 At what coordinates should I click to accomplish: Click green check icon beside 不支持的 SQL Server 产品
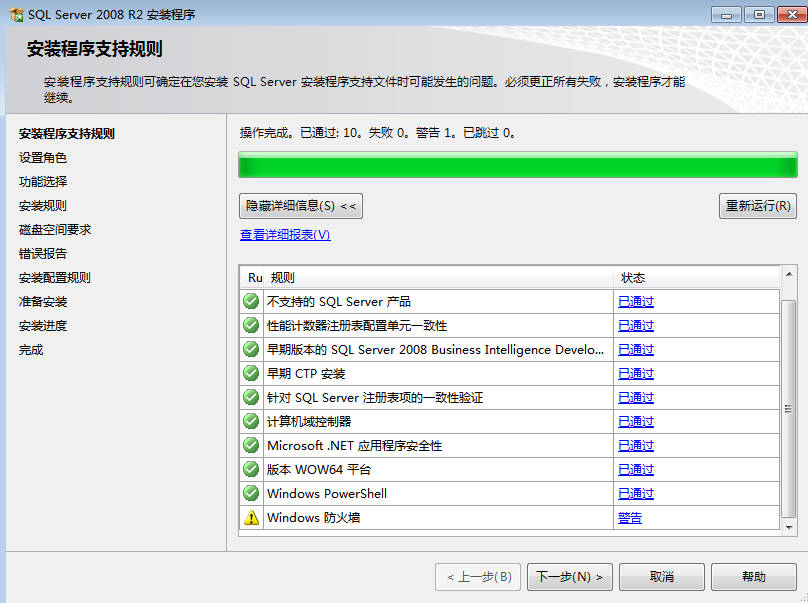tap(251, 301)
